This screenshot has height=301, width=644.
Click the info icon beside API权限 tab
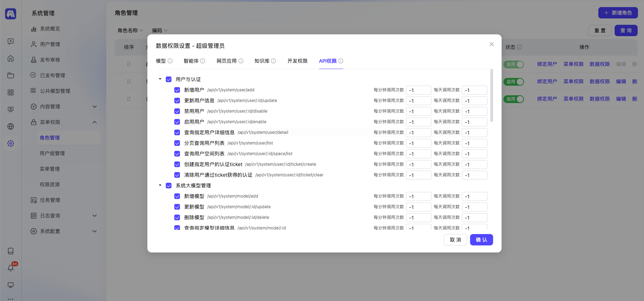click(341, 61)
